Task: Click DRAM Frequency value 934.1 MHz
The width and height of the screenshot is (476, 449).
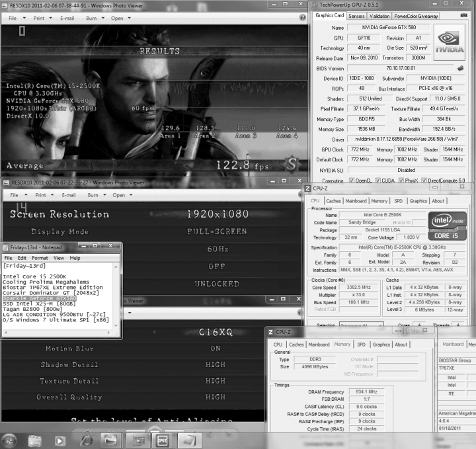Action: tap(366, 391)
